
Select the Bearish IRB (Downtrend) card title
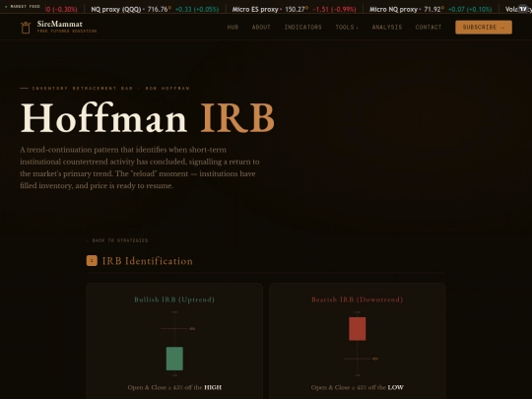[x=358, y=299]
